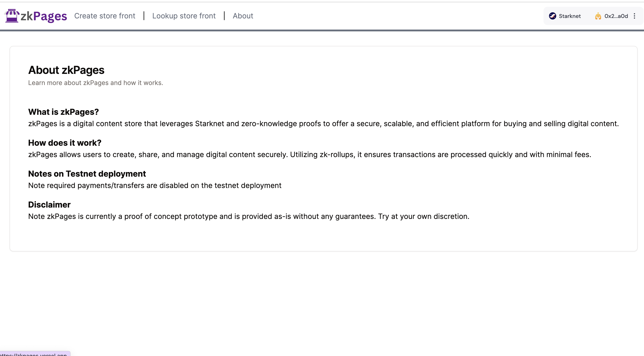644x356 pixels.
Task: Open the three-dot wallet options menu
Action: coord(634,16)
